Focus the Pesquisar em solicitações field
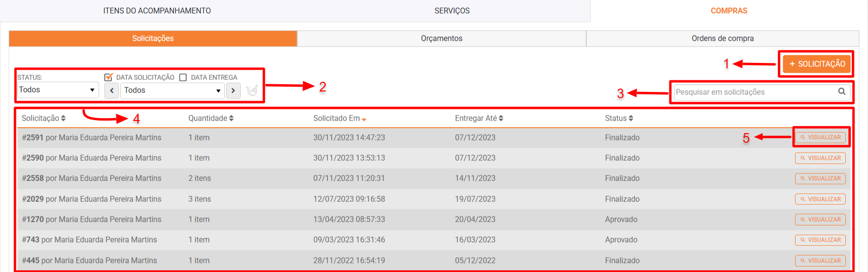 click(754, 92)
